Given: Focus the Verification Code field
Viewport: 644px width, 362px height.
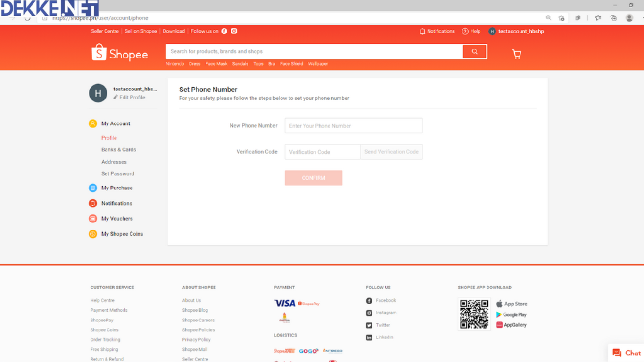Looking at the screenshot, I should coord(323,152).
